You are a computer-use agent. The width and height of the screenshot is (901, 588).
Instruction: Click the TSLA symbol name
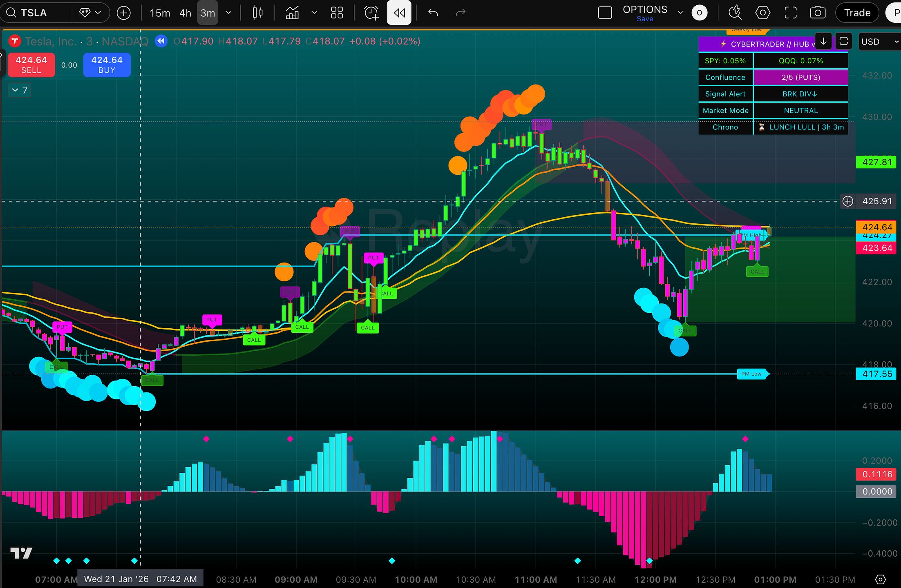tap(34, 13)
